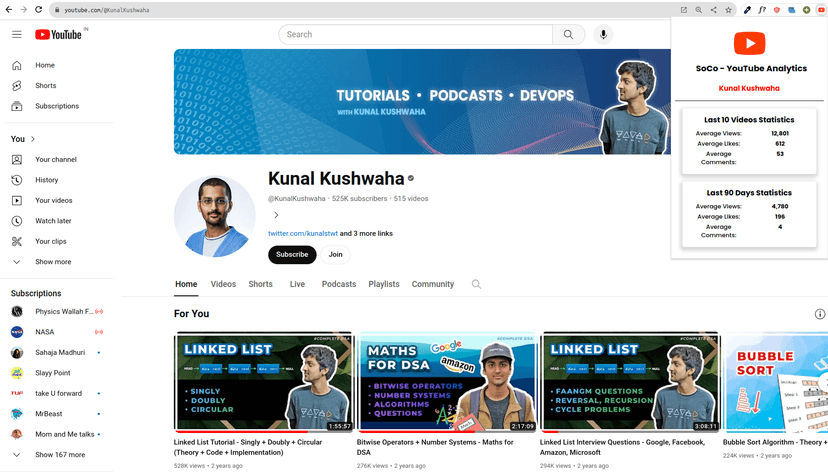Image resolution: width=828 pixels, height=474 pixels.
Task: Expand Show more in the sidebar
Action: [x=52, y=262]
